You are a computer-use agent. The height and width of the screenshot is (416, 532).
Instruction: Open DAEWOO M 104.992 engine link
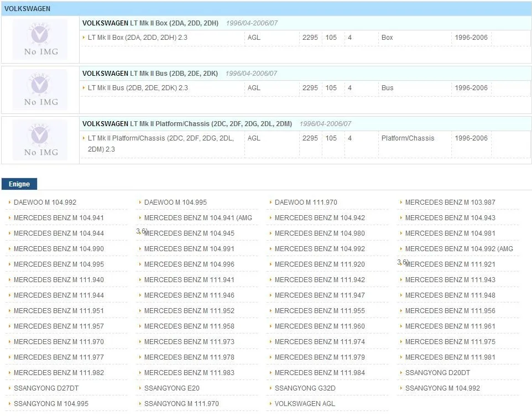[45, 202]
